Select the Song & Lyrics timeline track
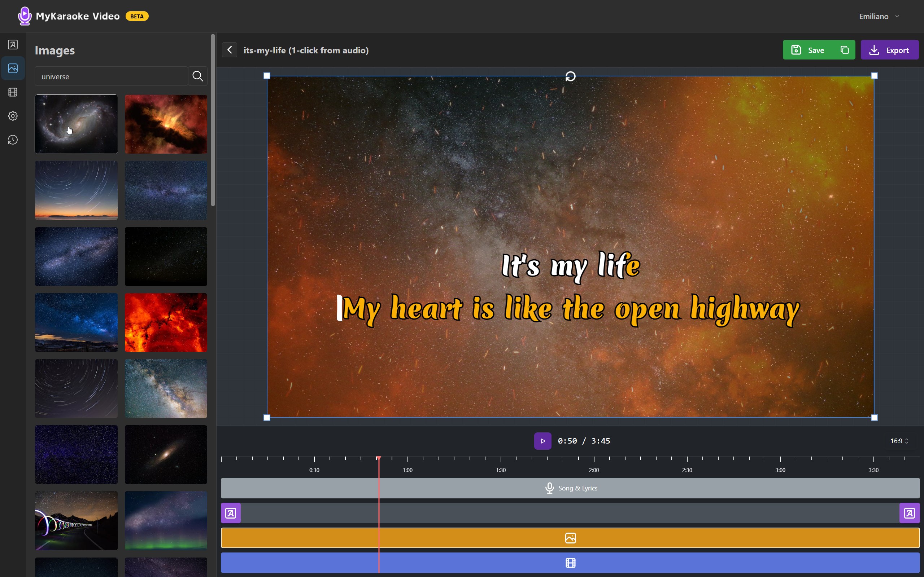The height and width of the screenshot is (577, 924). pyautogui.click(x=570, y=488)
